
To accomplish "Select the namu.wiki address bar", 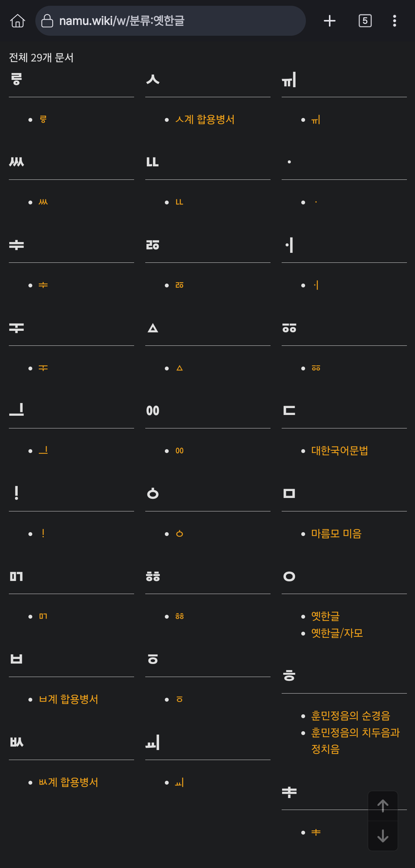I will pyautogui.click(x=171, y=21).
